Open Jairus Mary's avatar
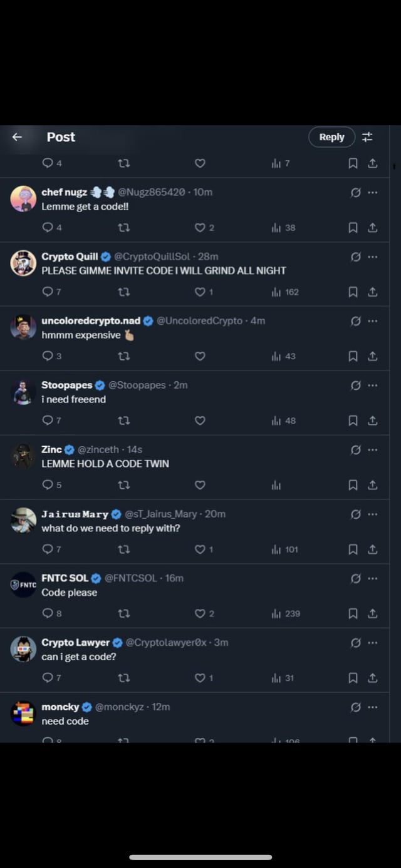The height and width of the screenshot is (868, 401). (24, 520)
